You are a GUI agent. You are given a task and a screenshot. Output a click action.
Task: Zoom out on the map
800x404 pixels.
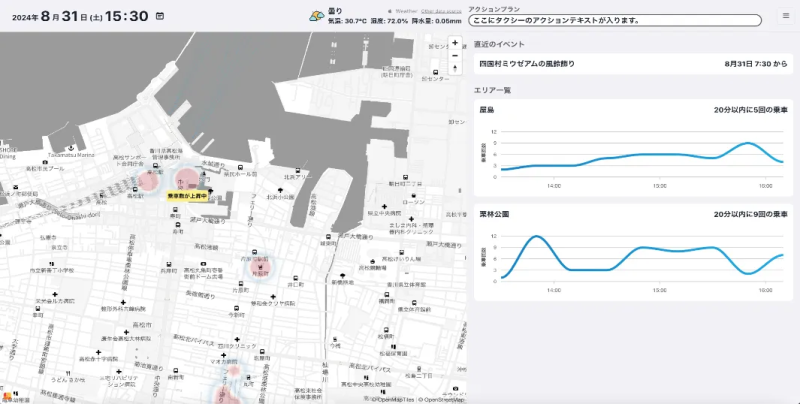point(455,56)
